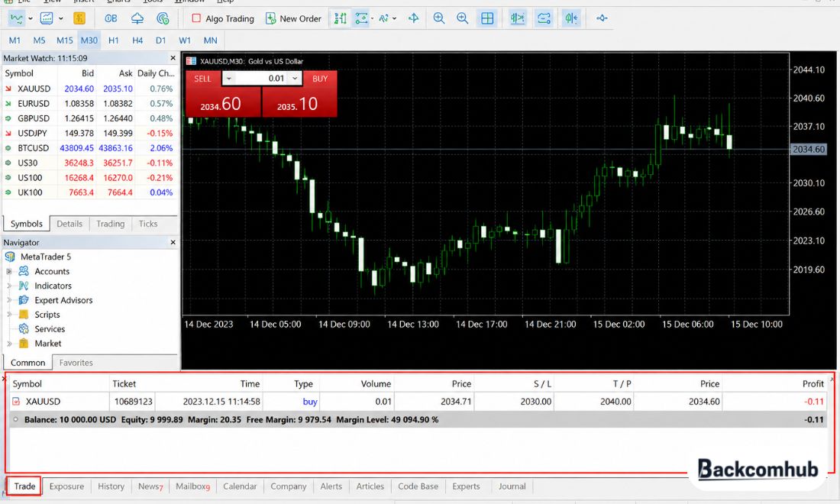Decrease one-click trade volume arrow
Viewport: 840px width, 504px height.
pos(229,79)
